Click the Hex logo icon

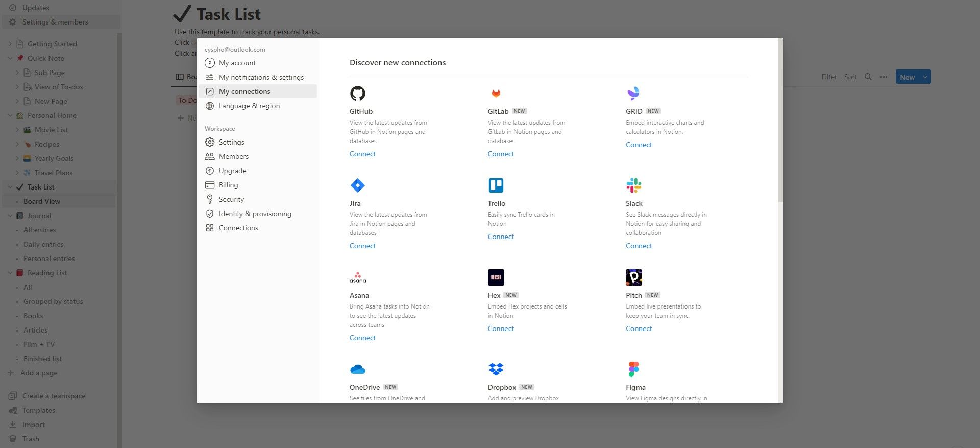tap(496, 277)
